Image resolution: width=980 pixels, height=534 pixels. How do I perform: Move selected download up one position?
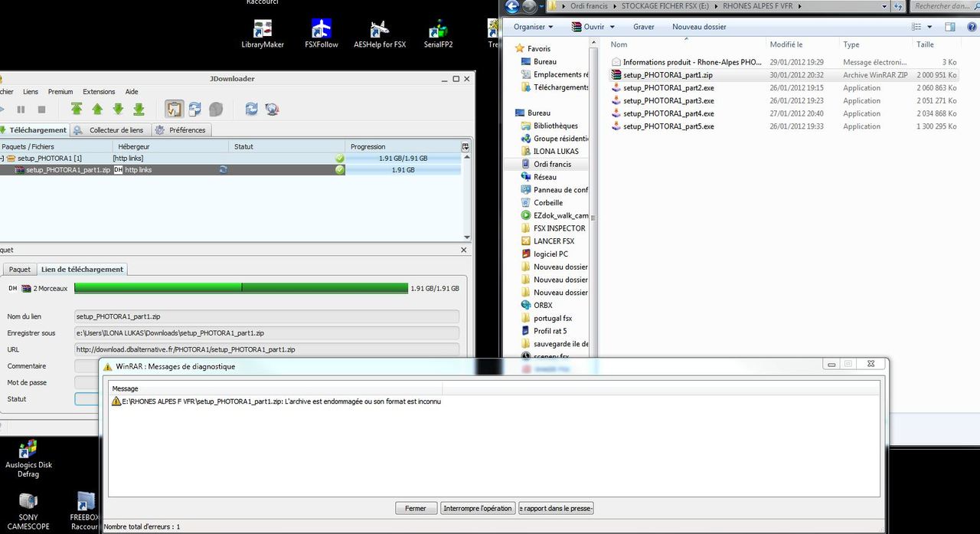(97, 109)
